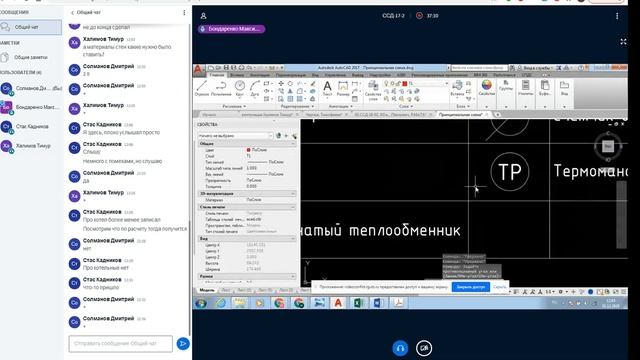Open Общие заметки in sidebar

[x=31, y=58]
